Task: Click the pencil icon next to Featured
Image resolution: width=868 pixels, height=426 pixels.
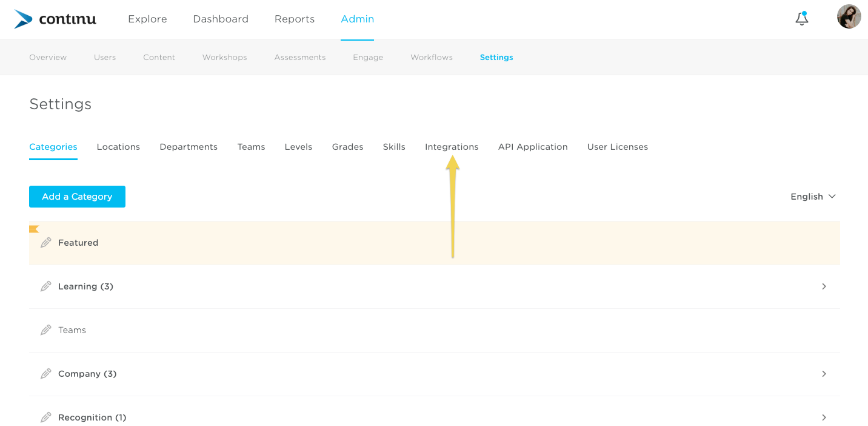Action: click(46, 243)
